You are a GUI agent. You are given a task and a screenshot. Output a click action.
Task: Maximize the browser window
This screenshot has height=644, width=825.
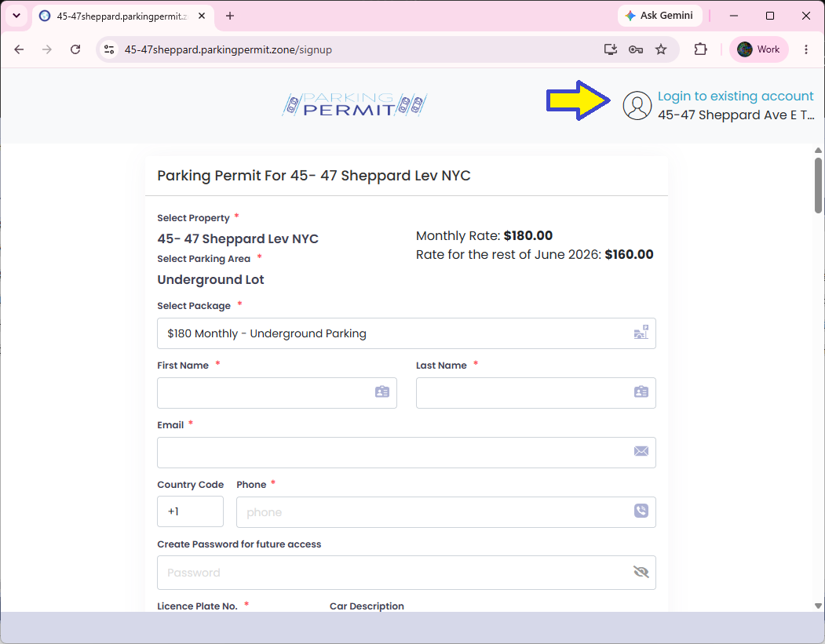(770, 16)
